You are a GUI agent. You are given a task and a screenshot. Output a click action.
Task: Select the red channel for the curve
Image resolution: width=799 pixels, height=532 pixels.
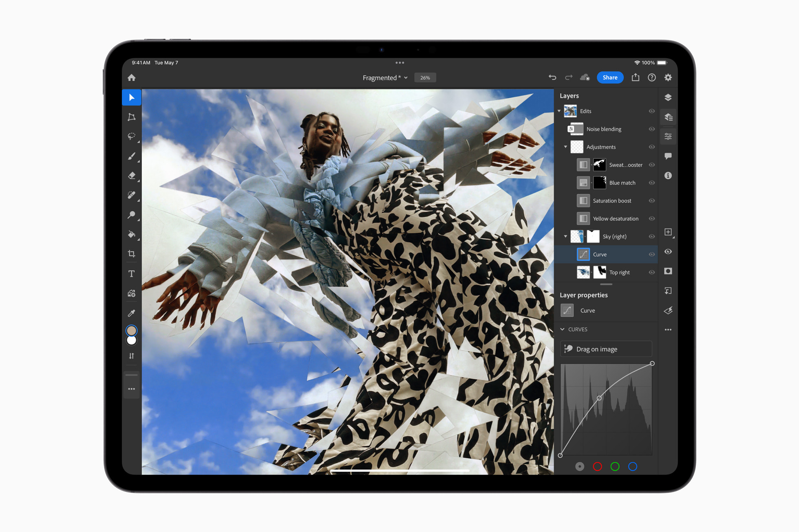[x=598, y=466]
